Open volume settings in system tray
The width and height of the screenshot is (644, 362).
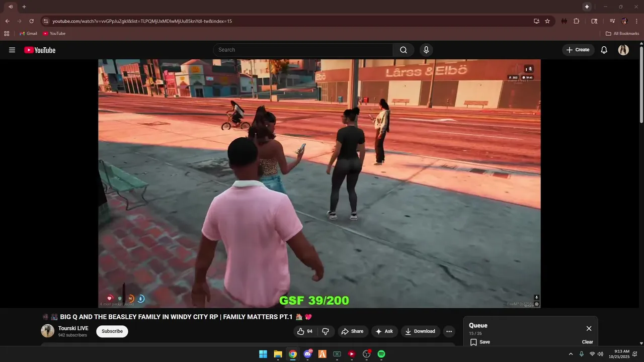coord(600,354)
